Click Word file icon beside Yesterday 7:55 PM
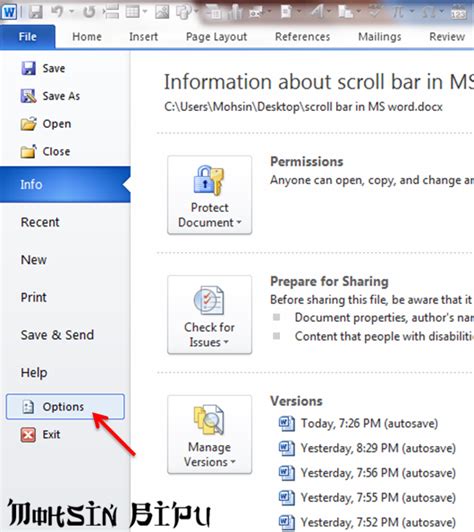474x532 pixels. [287, 498]
